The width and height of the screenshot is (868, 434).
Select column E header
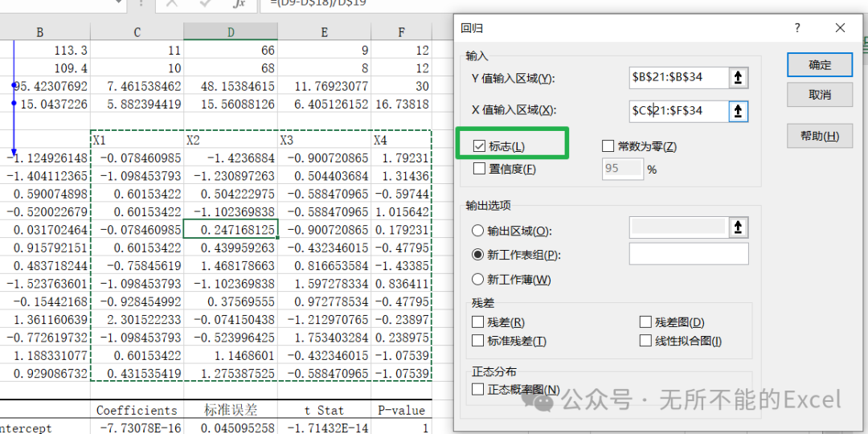pyautogui.click(x=325, y=32)
